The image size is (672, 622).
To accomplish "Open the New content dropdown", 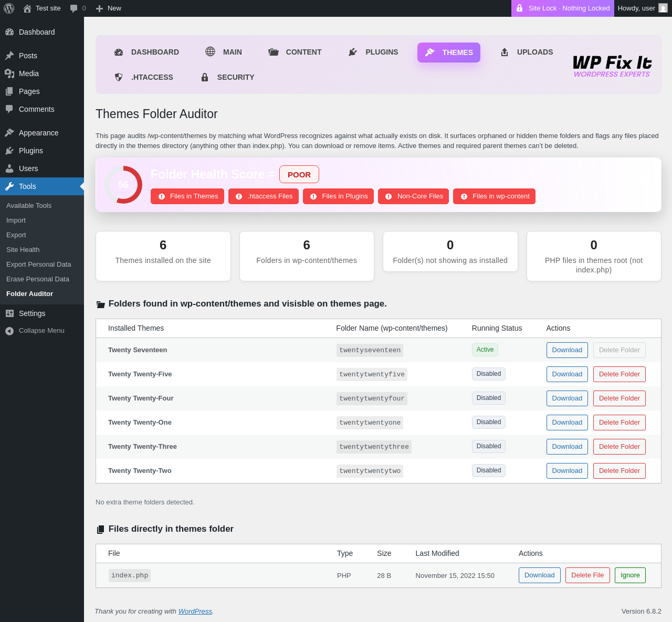I will coord(109,8).
